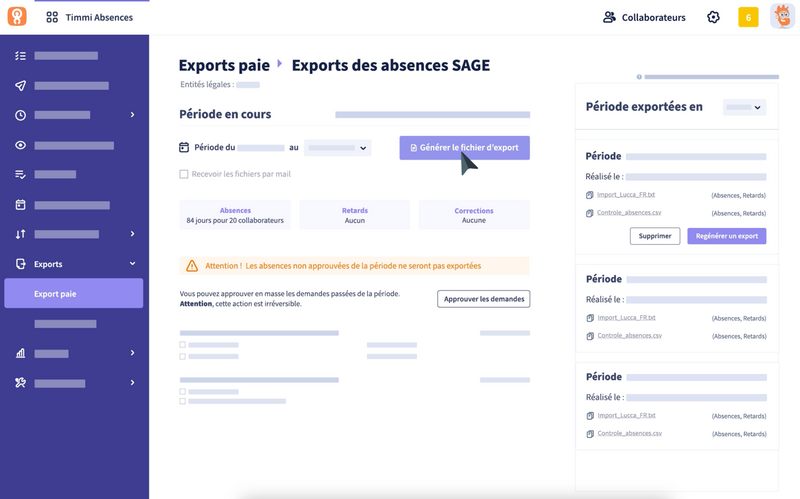Expand the up-down arrows menu item's chevron
Screen dimensions: 800x499
tap(133, 234)
